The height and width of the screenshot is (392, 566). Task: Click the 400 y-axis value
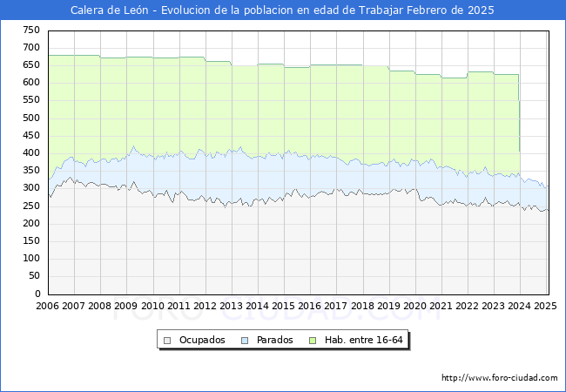[31, 153]
